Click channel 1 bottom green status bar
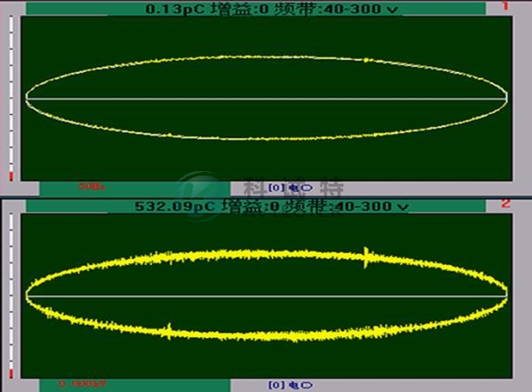532x392 pixels. pyautogui.click(x=133, y=187)
